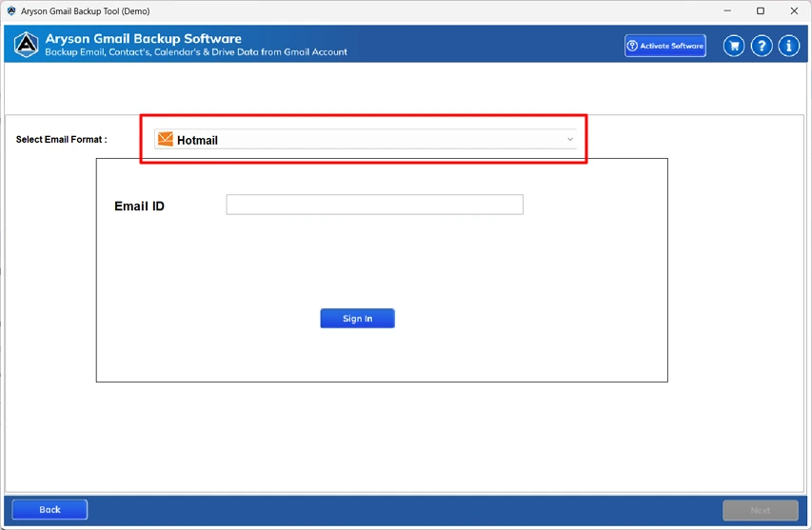This screenshot has width=812, height=530.
Task: Open the Hotmail email format combo box
Action: [x=366, y=139]
